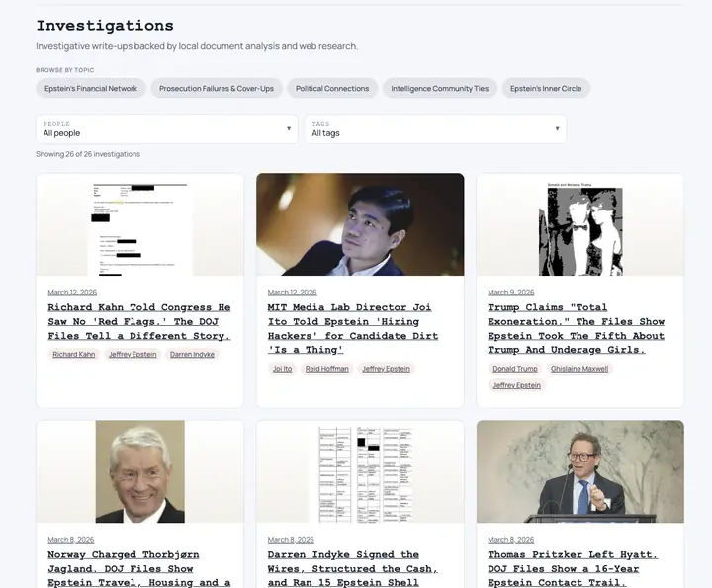The width and height of the screenshot is (712, 588).
Task: Click 'Showing 26 of 26 investigations' text
Action: coord(88,154)
